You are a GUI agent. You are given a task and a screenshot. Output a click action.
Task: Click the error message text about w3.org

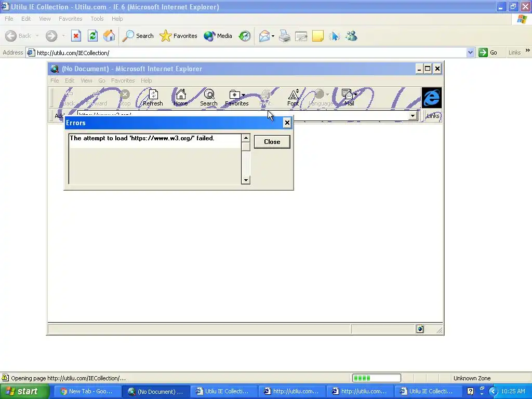click(x=142, y=138)
